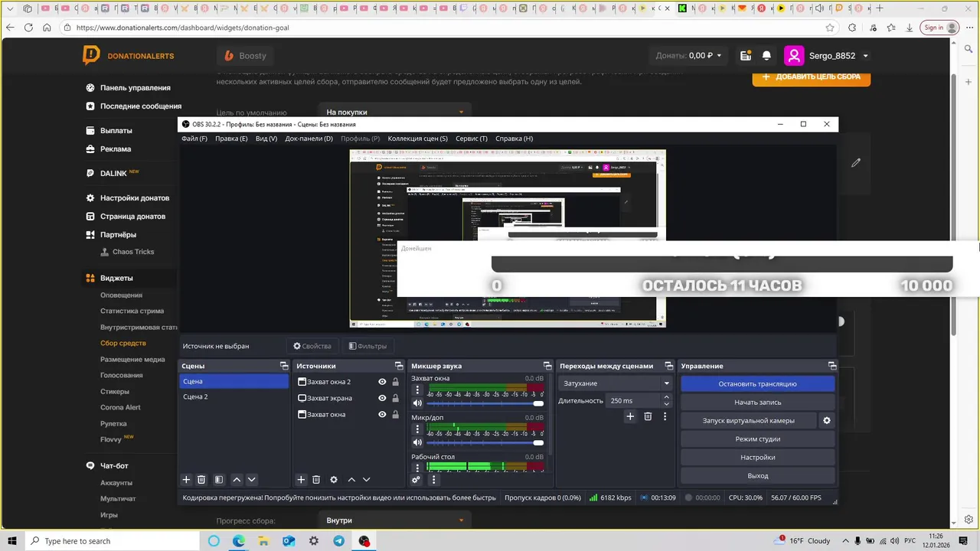This screenshot has width=980, height=551.
Task: Remove selected source with trash icon
Action: tap(316, 480)
